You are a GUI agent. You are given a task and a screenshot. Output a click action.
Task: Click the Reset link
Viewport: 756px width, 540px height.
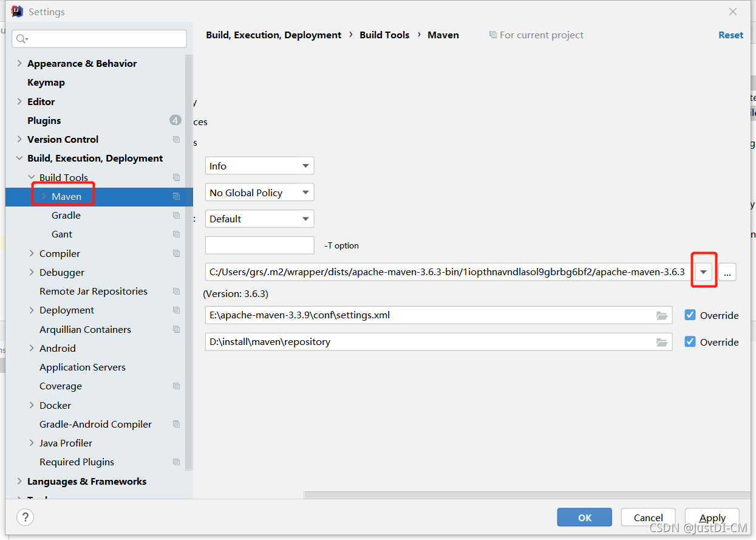coord(730,35)
